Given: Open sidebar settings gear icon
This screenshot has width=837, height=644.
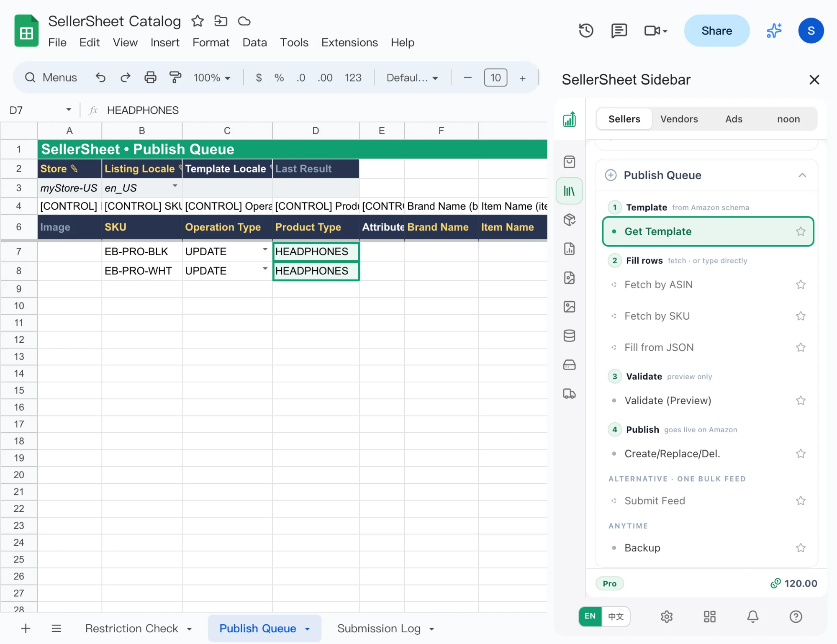Looking at the screenshot, I should 667,616.
